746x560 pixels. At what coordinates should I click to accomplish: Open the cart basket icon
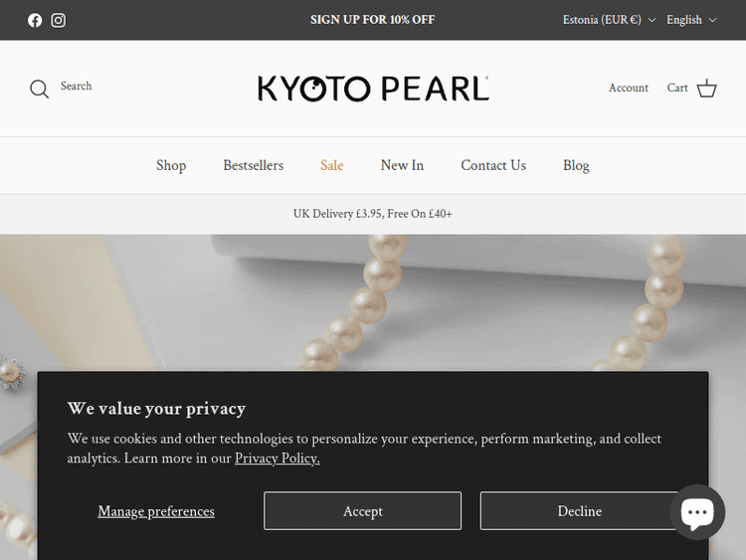coord(706,88)
